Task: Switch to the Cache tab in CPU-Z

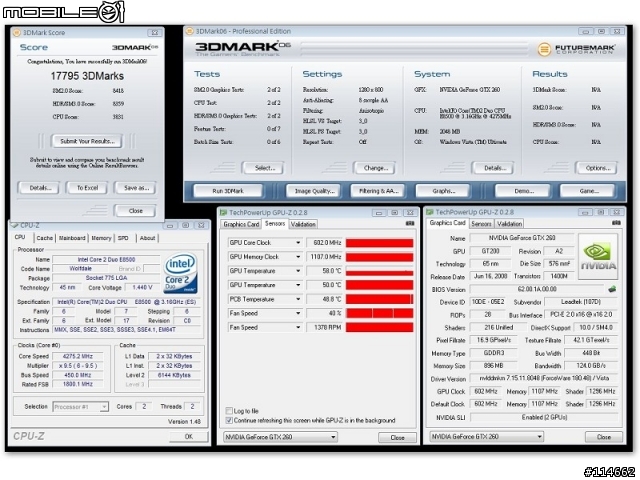Action: coord(44,238)
